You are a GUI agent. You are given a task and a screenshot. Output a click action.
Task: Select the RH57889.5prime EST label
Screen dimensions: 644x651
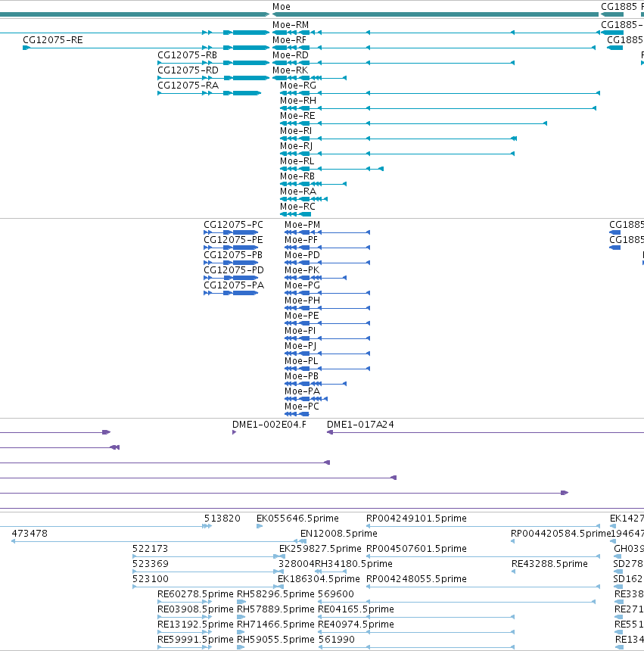[275, 609]
